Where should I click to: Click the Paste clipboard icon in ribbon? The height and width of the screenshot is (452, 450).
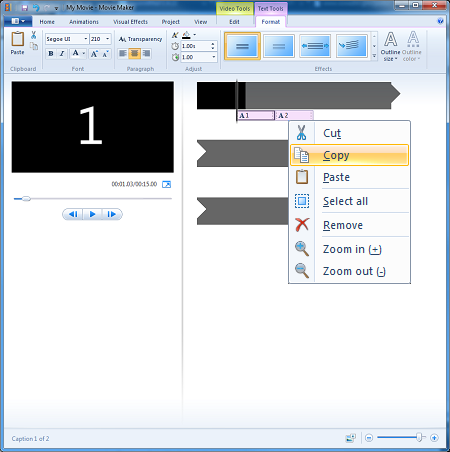pos(17,43)
